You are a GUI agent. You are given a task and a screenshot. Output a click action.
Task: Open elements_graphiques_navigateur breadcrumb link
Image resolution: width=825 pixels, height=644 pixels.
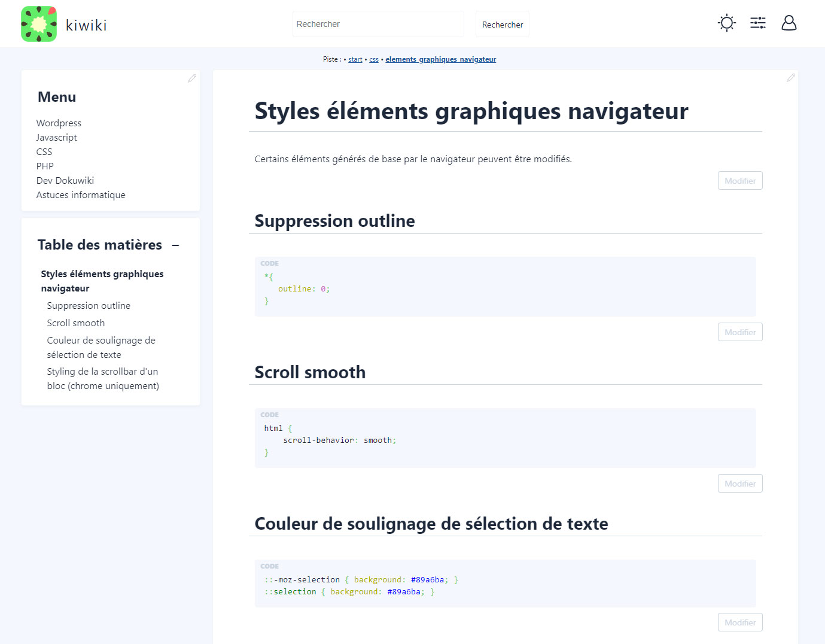(x=441, y=59)
